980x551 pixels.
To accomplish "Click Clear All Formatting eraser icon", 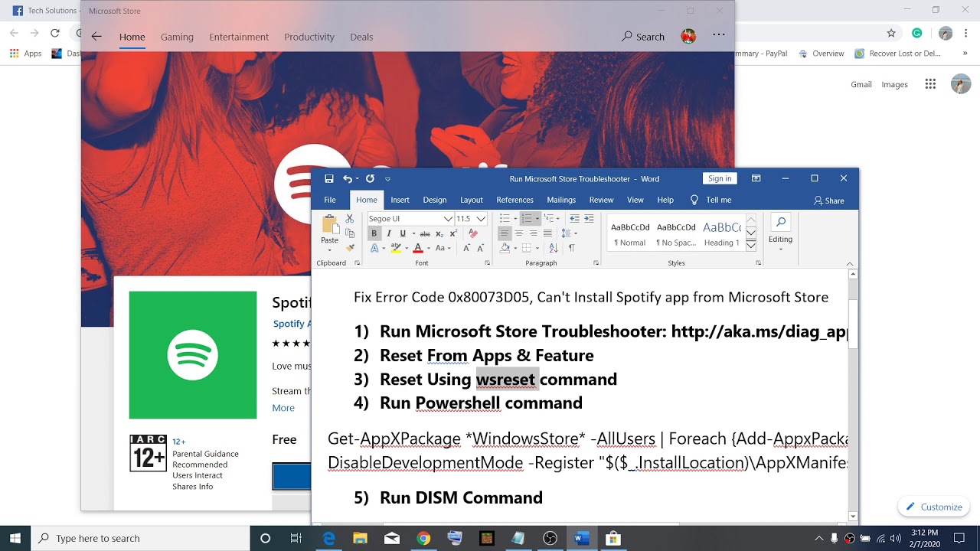I will (x=473, y=233).
